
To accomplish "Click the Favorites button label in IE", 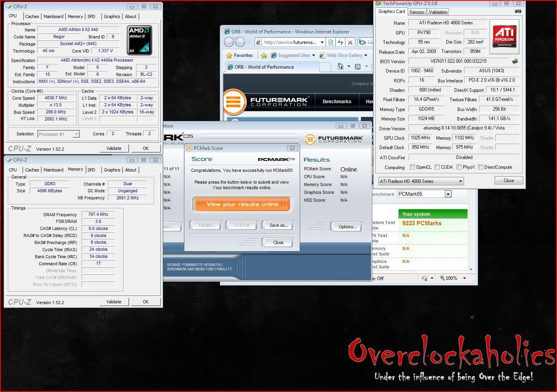I will coord(243,55).
